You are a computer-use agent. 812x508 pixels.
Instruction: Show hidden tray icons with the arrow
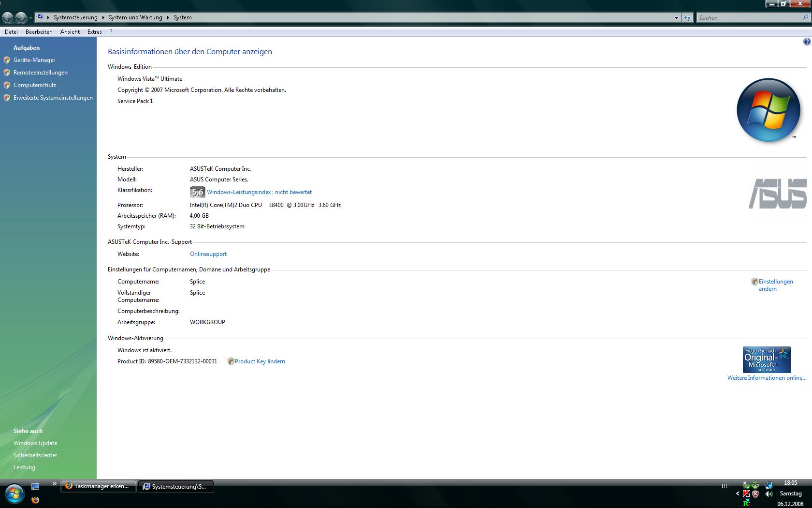click(x=738, y=494)
